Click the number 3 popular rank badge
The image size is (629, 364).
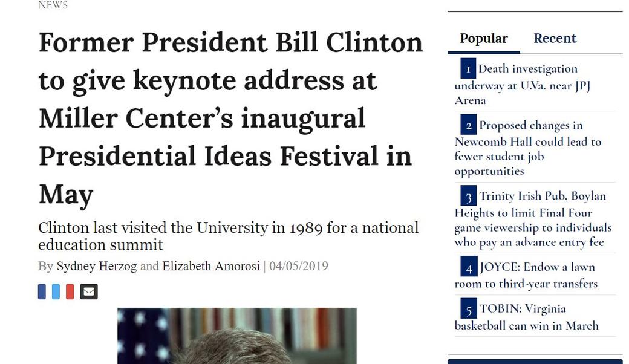coord(468,196)
